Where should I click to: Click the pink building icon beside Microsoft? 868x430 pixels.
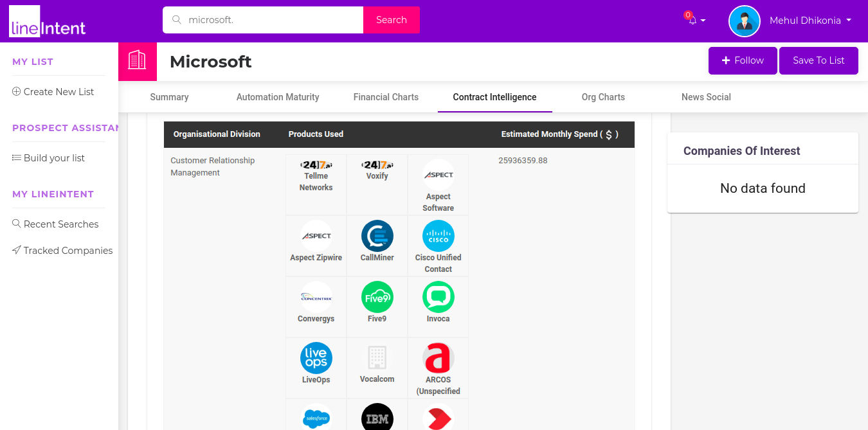138,62
